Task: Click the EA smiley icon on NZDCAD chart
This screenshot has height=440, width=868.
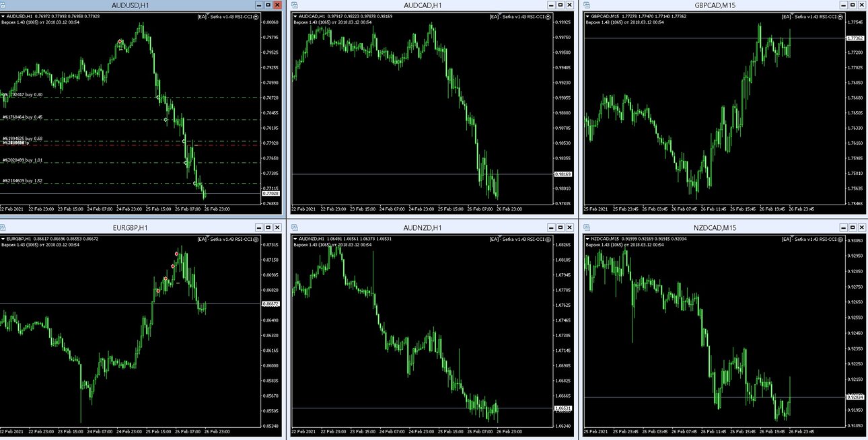Action: click(x=840, y=239)
